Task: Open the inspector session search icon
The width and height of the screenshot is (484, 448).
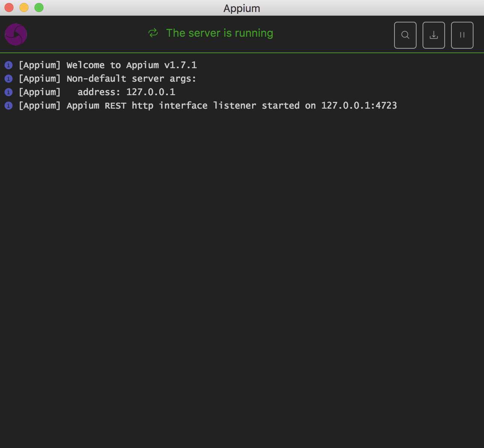Action: point(405,35)
